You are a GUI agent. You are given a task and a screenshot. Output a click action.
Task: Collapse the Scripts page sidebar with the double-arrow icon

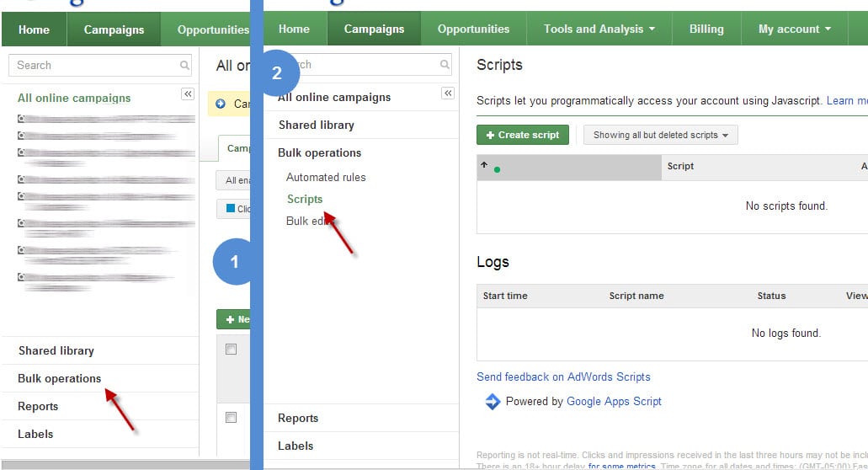pyautogui.click(x=448, y=93)
